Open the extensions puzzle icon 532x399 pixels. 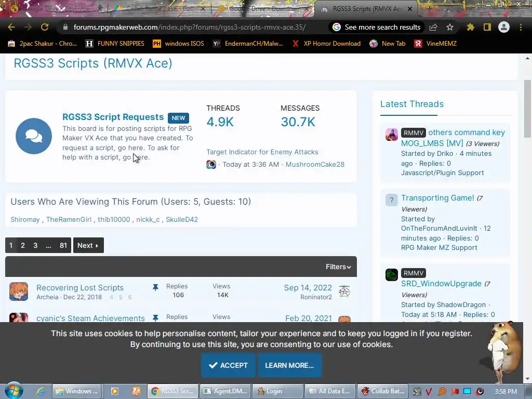tap(470, 27)
